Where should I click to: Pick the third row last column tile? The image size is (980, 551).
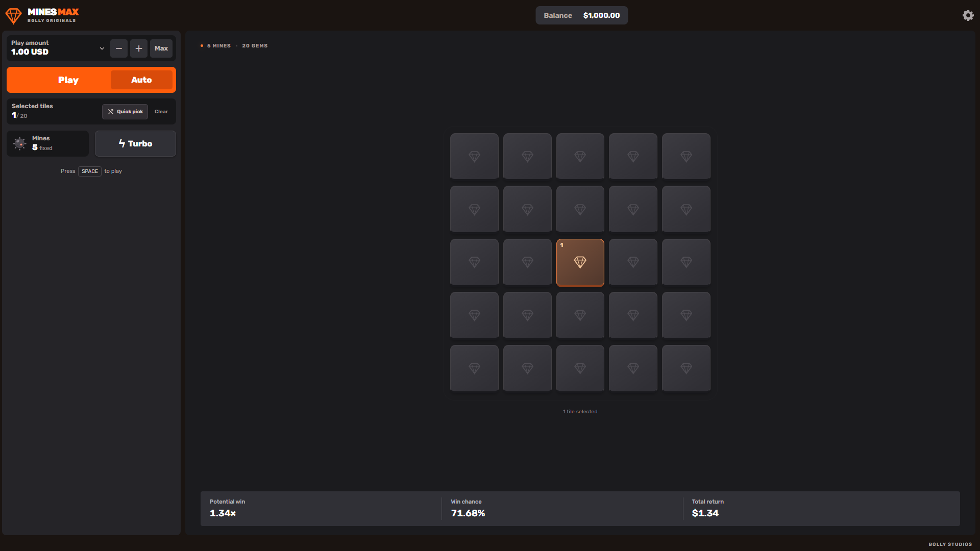(686, 262)
